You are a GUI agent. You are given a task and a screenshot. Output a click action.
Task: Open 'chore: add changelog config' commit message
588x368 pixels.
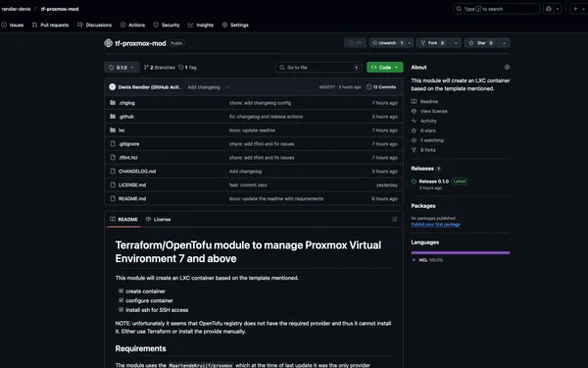click(x=260, y=103)
